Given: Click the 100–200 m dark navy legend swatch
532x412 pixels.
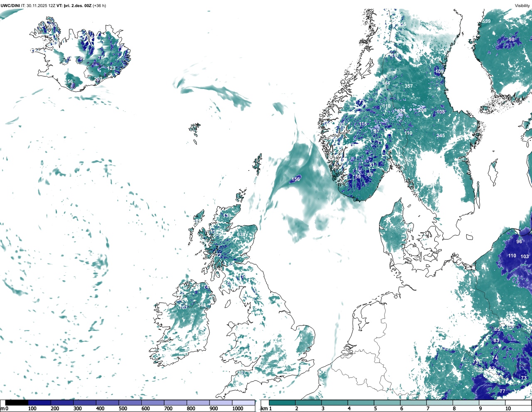Looking at the screenshot, I should tap(39, 402).
